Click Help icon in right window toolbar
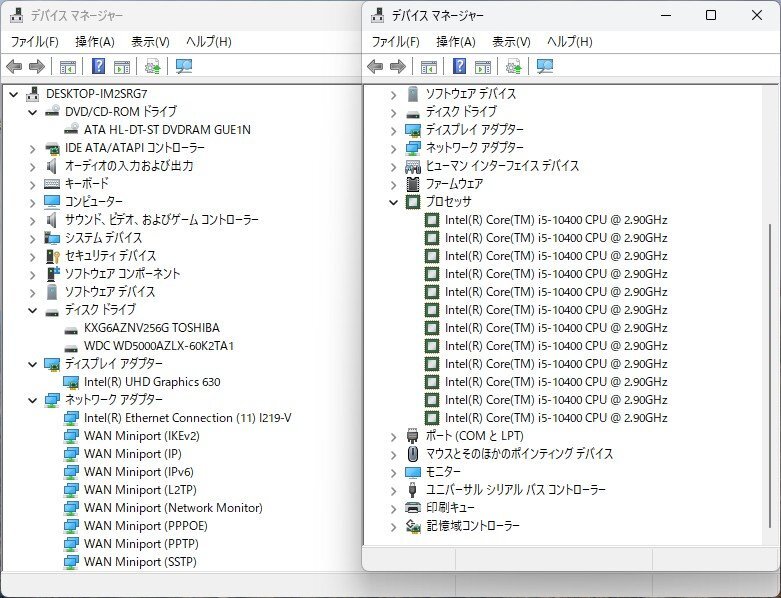This screenshot has height=598, width=781. [x=460, y=66]
